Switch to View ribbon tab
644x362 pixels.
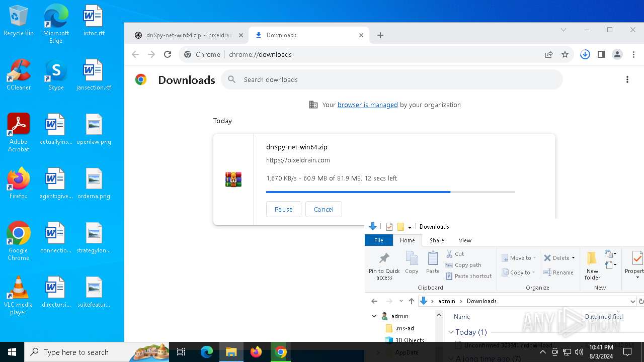[465, 240]
